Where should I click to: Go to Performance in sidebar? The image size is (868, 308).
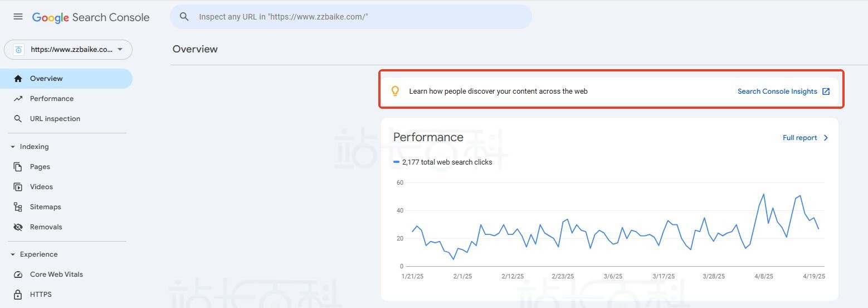52,99
